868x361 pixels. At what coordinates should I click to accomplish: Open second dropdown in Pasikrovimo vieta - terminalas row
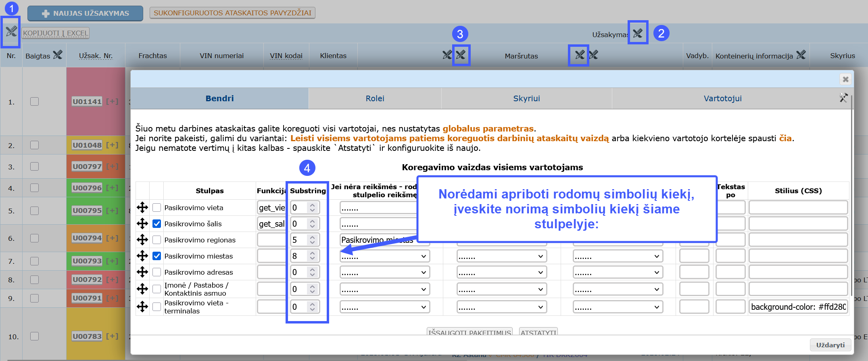(502, 307)
